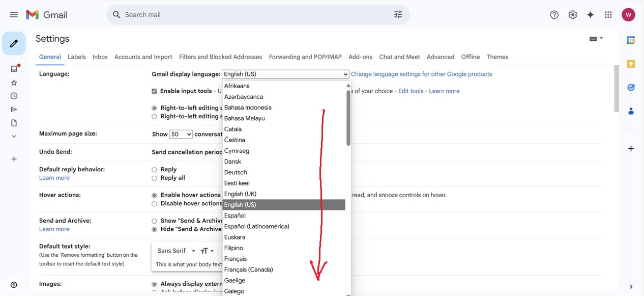The height and width of the screenshot is (296, 644).
Task: Open input tools keyboard selector
Action: 596,39
